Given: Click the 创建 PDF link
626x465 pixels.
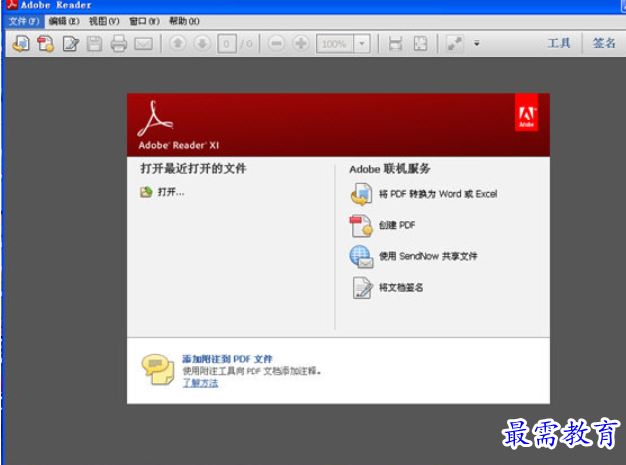Looking at the screenshot, I should click(397, 225).
